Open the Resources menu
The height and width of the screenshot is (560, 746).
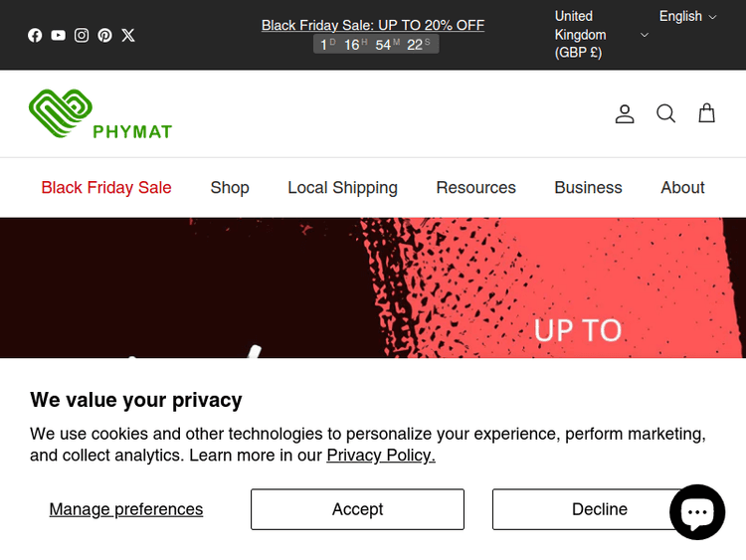(475, 187)
